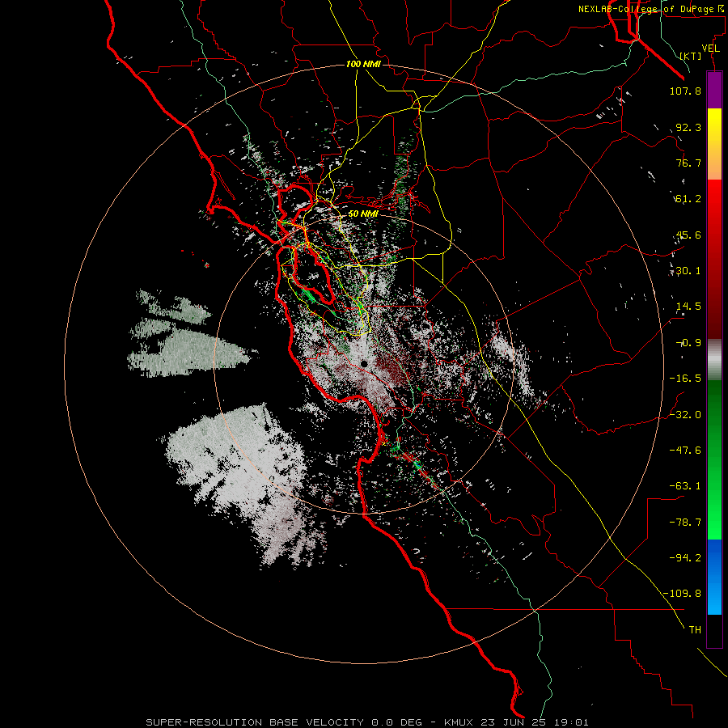Click the 92.3 velocity scale value
This screenshot has width=728, height=728.
[688, 127]
